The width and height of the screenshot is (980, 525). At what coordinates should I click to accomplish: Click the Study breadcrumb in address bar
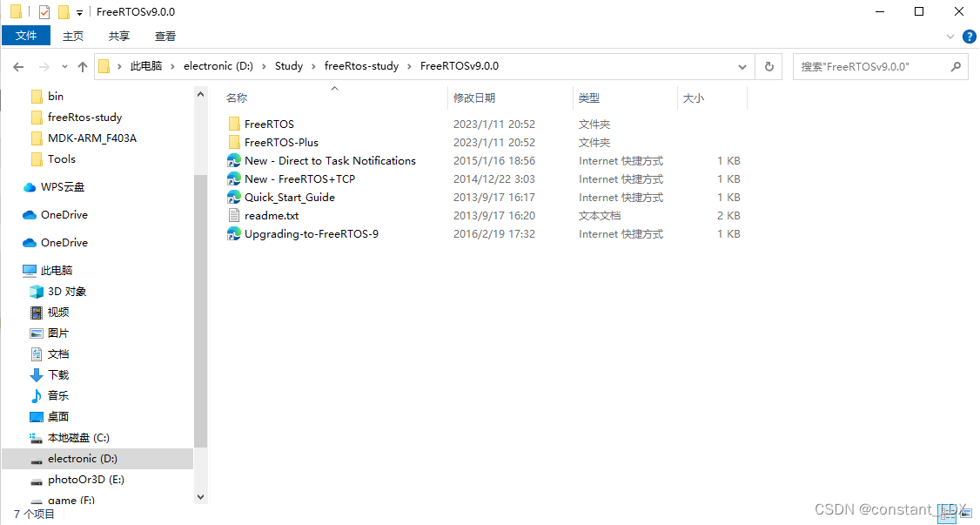click(289, 65)
